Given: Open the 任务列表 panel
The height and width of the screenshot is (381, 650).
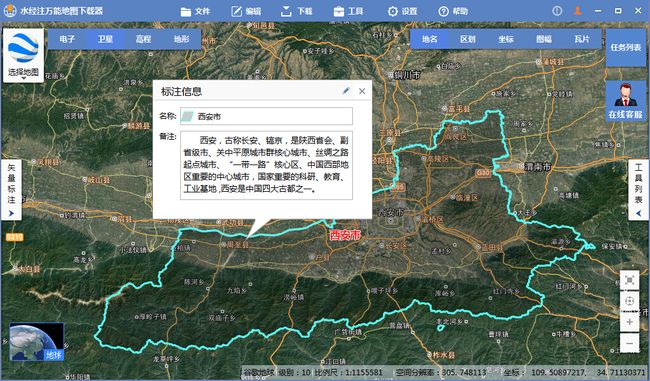Looking at the screenshot, I should 626,48.
